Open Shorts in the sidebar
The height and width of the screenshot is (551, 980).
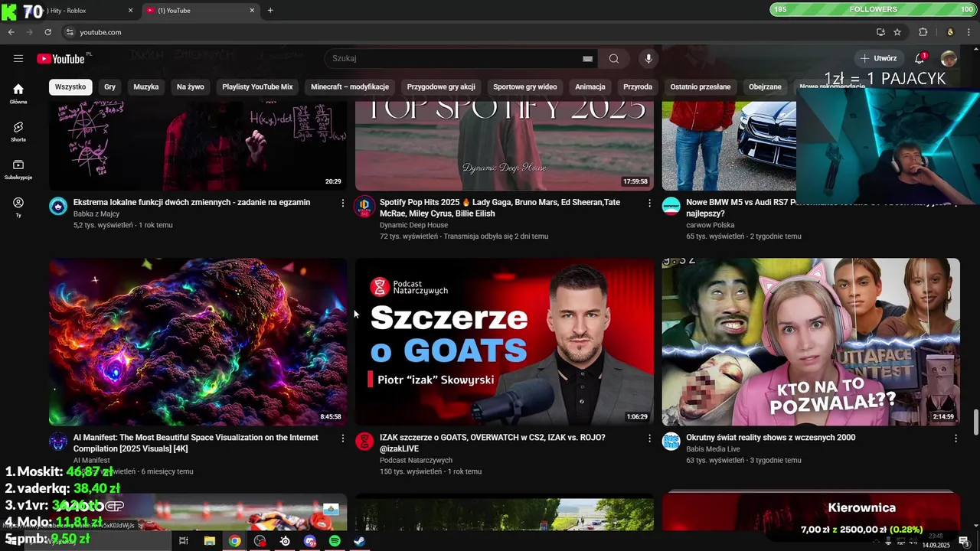(18, 132)
